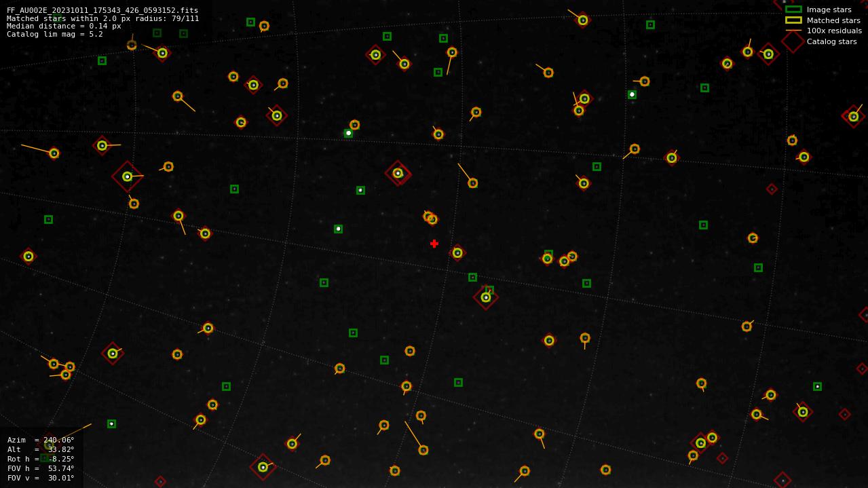The height and width of the screenshot is (488, 868).
Task: Click the 'Rot h = -8.25°' readout
Action: tap(41, 459)
